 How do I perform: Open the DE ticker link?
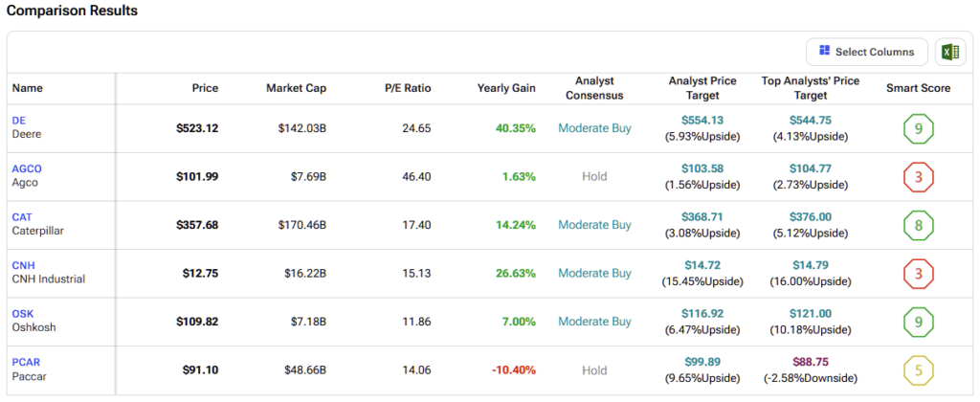tap(19, 121)
